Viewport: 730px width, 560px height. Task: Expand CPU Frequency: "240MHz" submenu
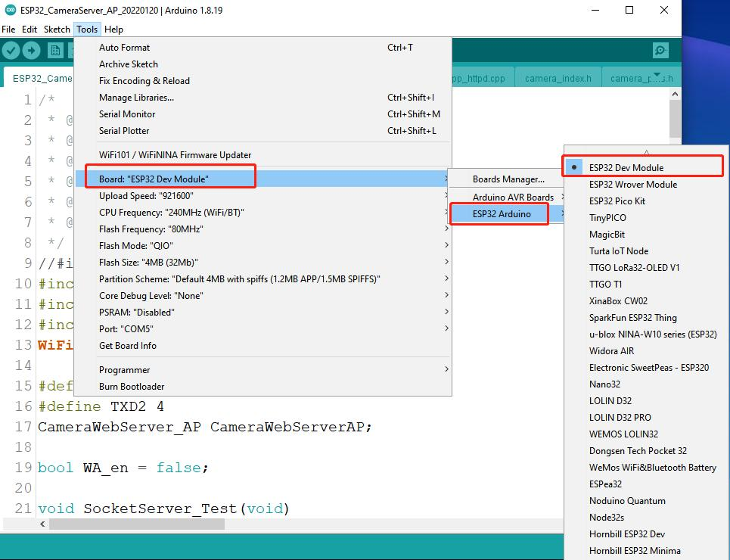263,213
